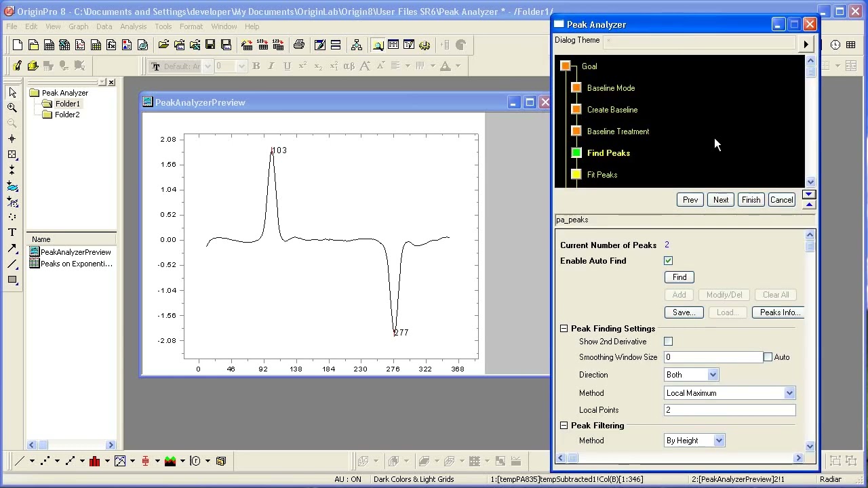The height and width of the screenshot is (488, 868).
Task: Open the Analysis menu
Action: pyautogui.click(x=134, y=26)
